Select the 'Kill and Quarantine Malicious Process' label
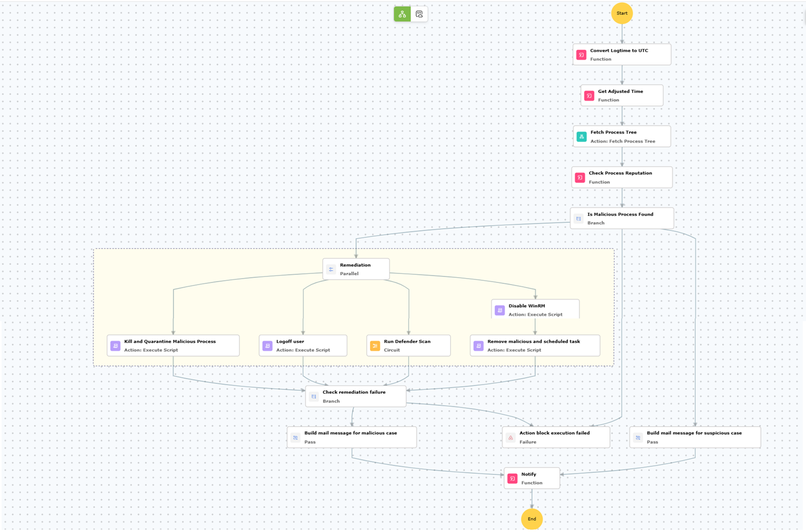Viewport: 806px width, 532px height. (x=170, y=342)
